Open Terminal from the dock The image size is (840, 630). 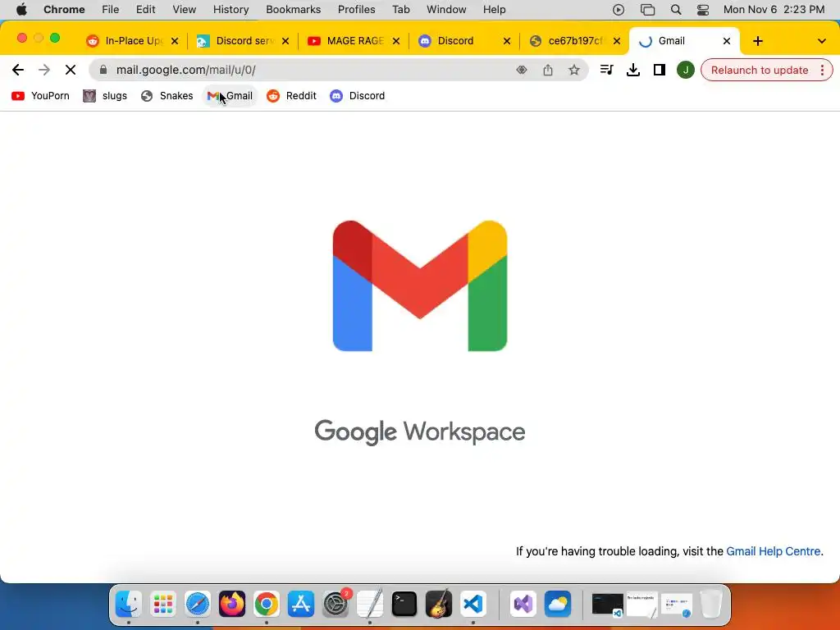404,605
